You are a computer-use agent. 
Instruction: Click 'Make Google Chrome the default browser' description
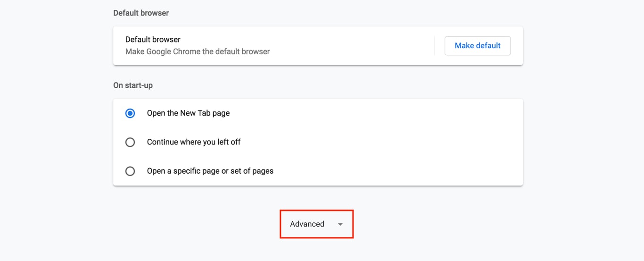(x=198, y=52)
